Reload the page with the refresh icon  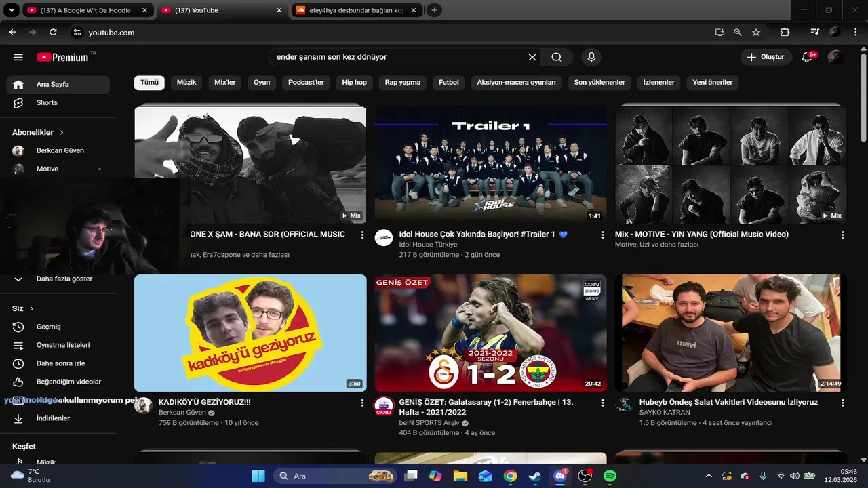click(53, 32)
